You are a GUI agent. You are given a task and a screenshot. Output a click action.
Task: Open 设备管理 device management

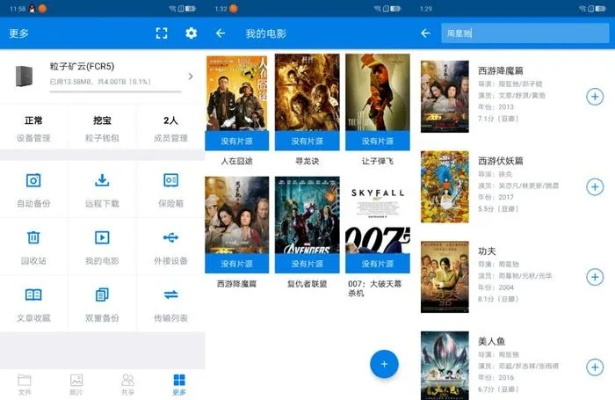point(33,128)
